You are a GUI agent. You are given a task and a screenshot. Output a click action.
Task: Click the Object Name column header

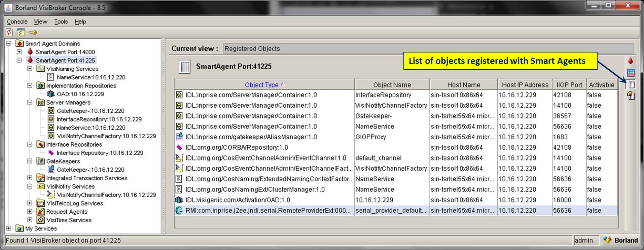(x=392, y=85)
